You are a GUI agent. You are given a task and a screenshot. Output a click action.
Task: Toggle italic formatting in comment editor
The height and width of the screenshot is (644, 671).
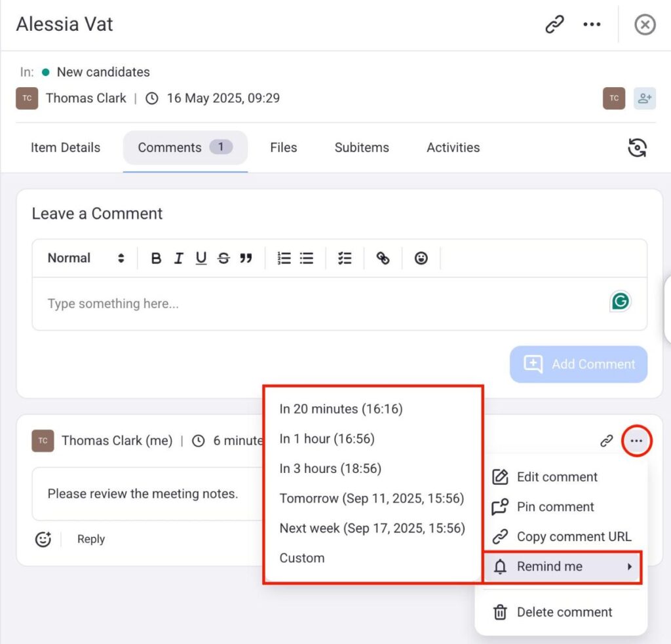178,258
